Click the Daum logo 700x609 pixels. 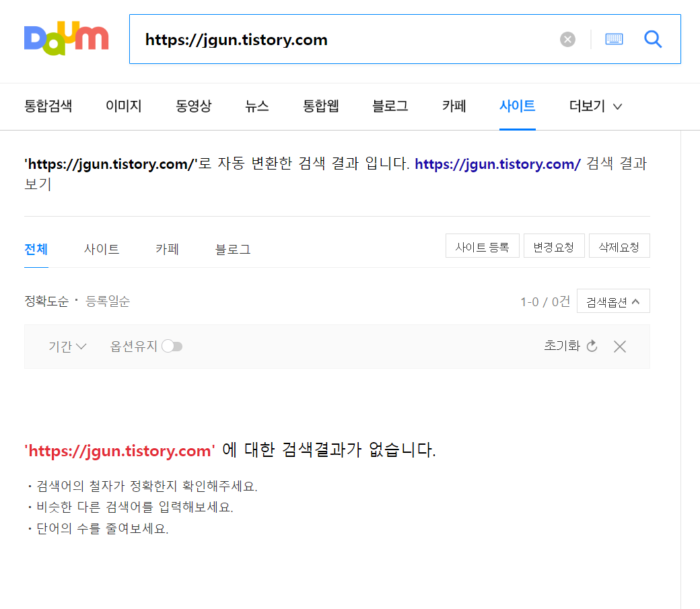pos(66,38)
